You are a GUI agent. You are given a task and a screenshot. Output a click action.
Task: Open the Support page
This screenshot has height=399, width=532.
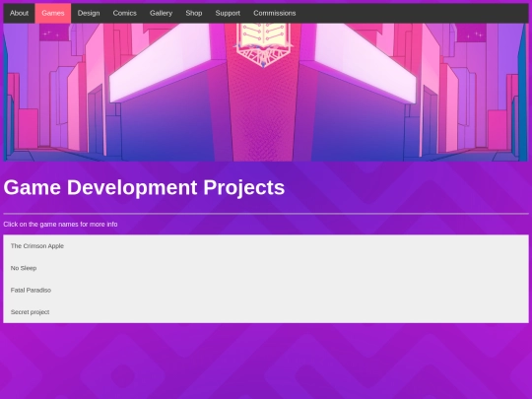coord(228,13)
